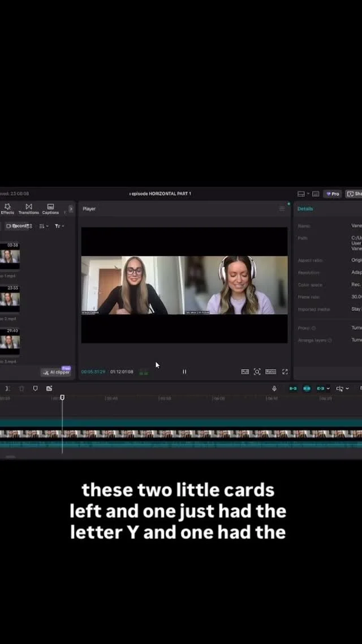
Task: Click the total duration 01:12:01:08
Action: (x=122, y=372)
